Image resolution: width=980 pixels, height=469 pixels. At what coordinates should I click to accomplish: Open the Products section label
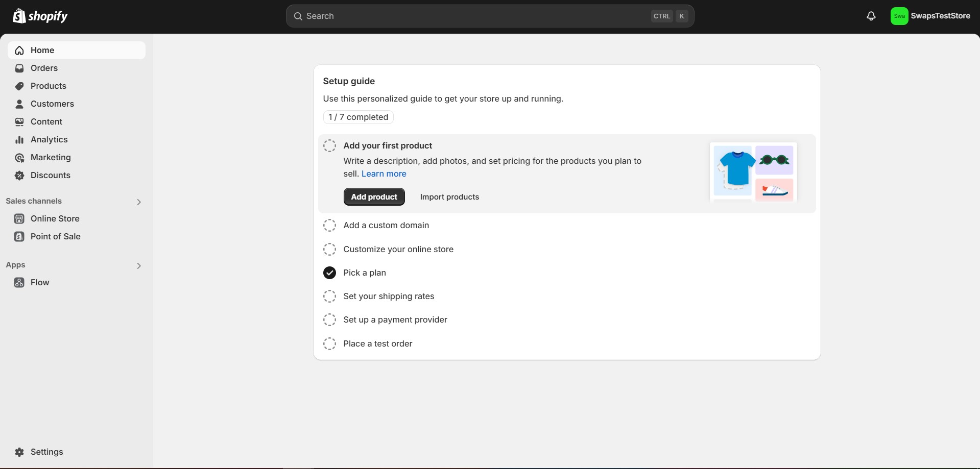tap(49, 86)
